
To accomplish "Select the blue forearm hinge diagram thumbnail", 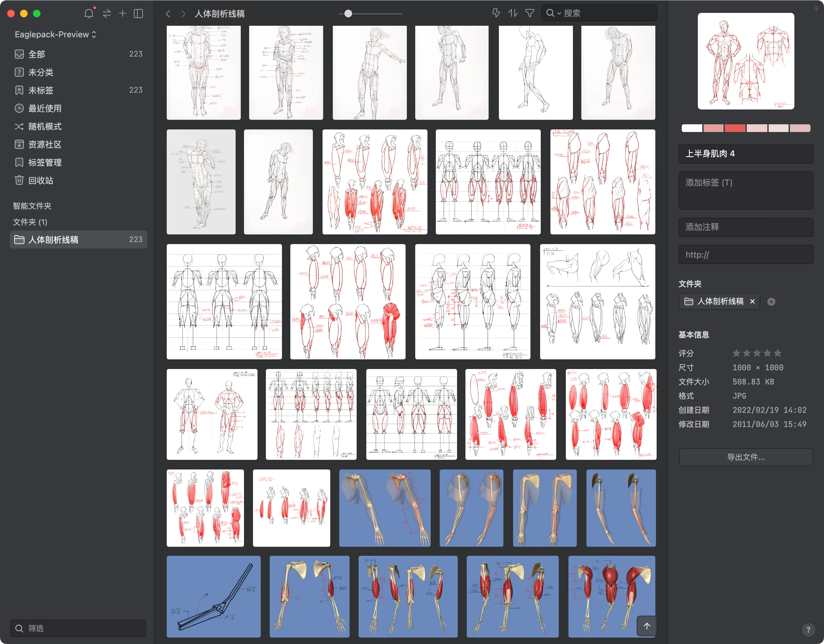I will (x=213, y=596).
